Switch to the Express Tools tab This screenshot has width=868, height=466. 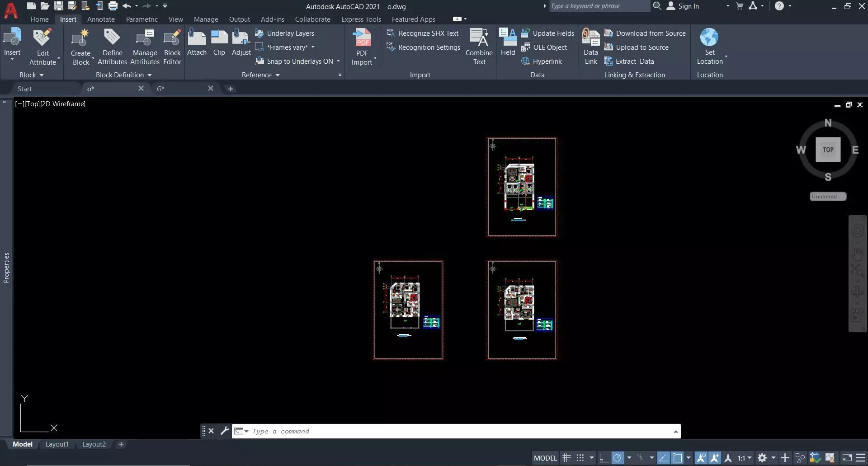(361, 19)
